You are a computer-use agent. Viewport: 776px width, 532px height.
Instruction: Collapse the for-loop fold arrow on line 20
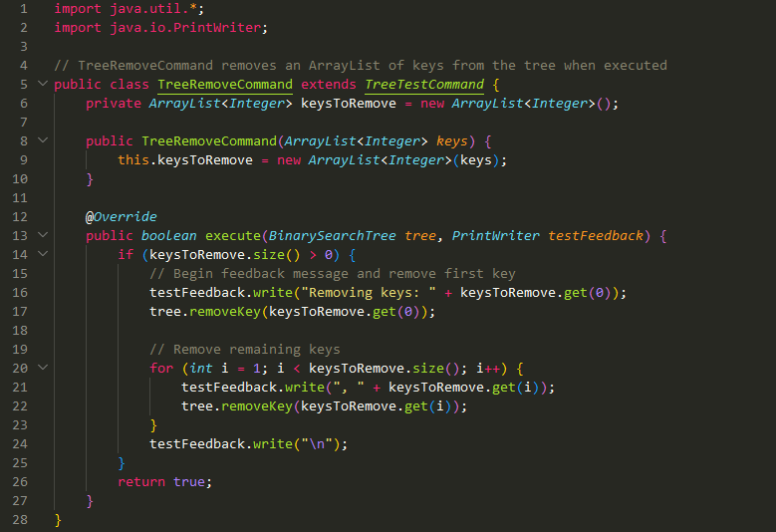(43, 368)
